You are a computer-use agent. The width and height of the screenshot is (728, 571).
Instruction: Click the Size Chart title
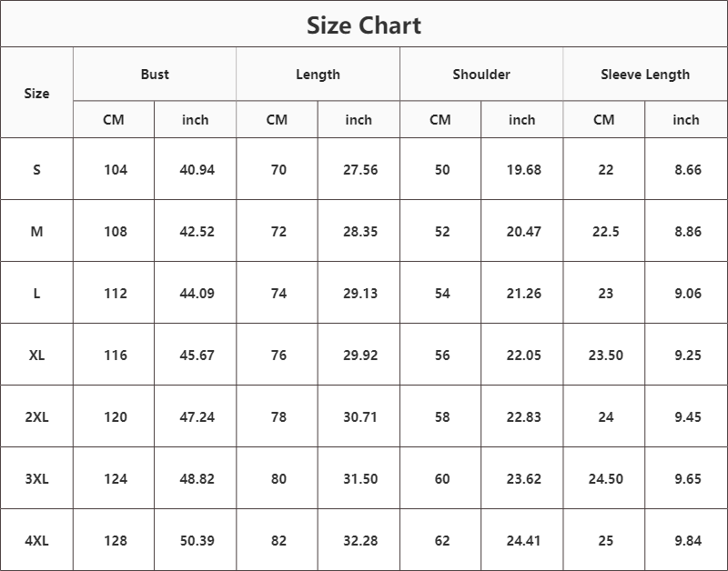coord(364,25)
